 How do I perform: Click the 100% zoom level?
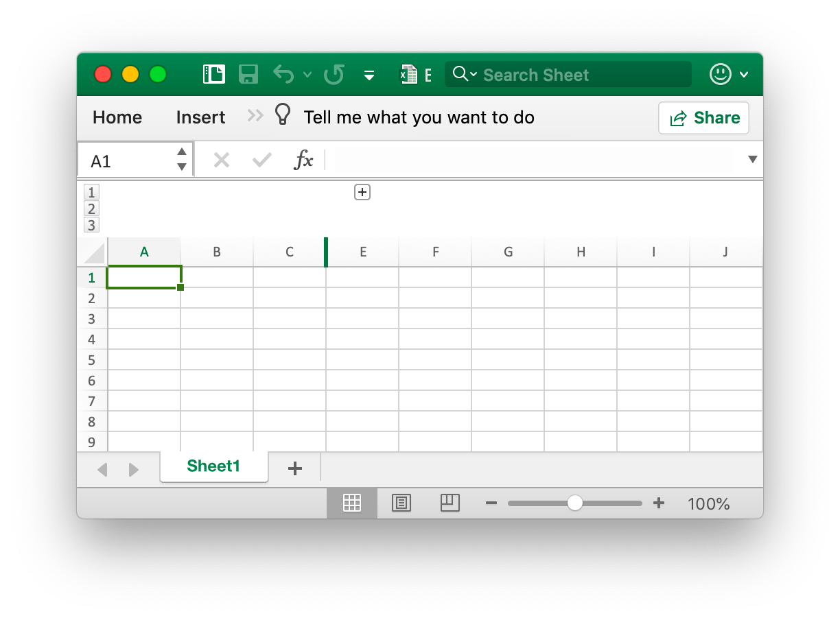coord(709,504)
